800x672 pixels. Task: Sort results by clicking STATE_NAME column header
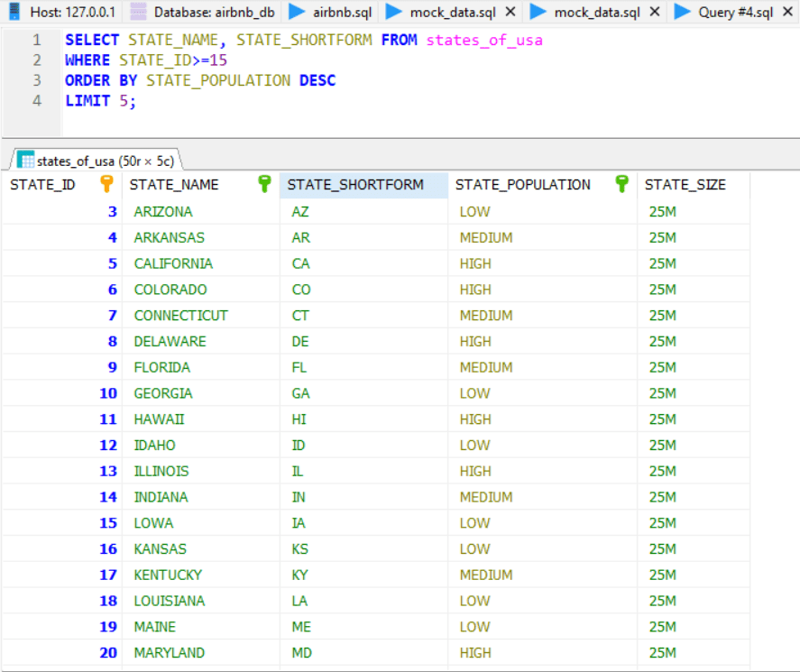tap(174, 184)
